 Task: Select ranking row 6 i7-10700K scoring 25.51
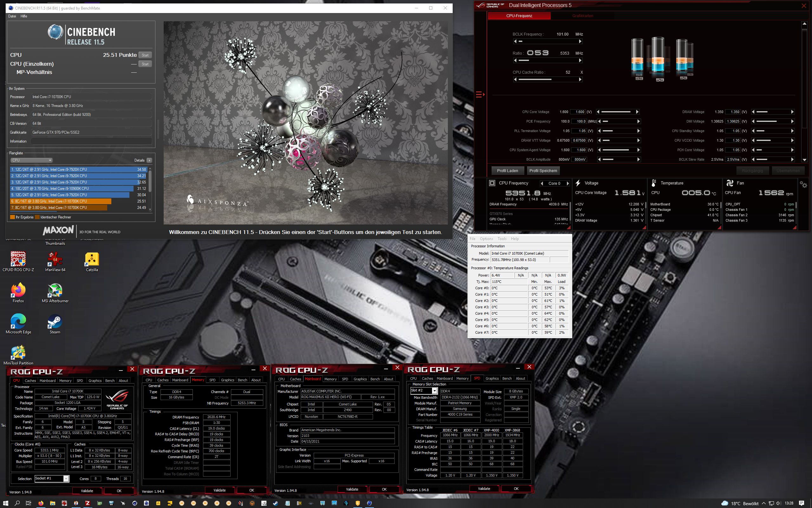[79, 201]
